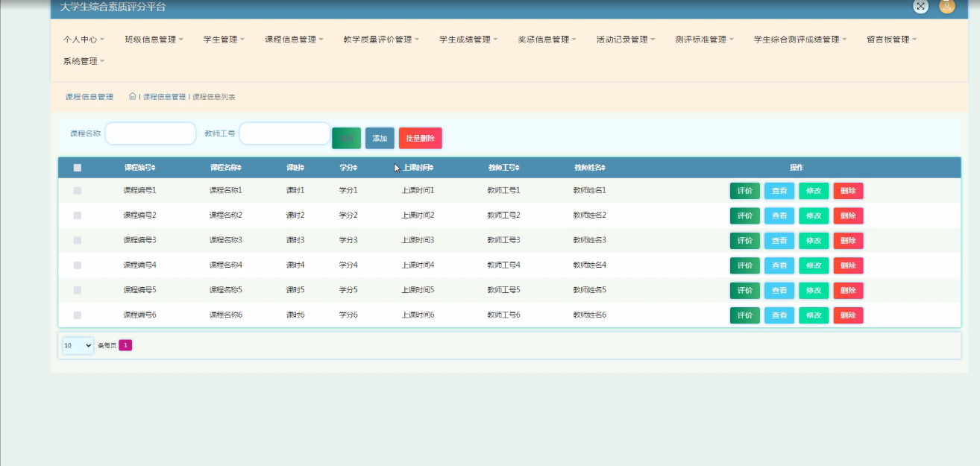This screenshot has width=980, height=466.
Task: Open the rows-per-page dropdown showing 10
Action: tap(78, 345)
